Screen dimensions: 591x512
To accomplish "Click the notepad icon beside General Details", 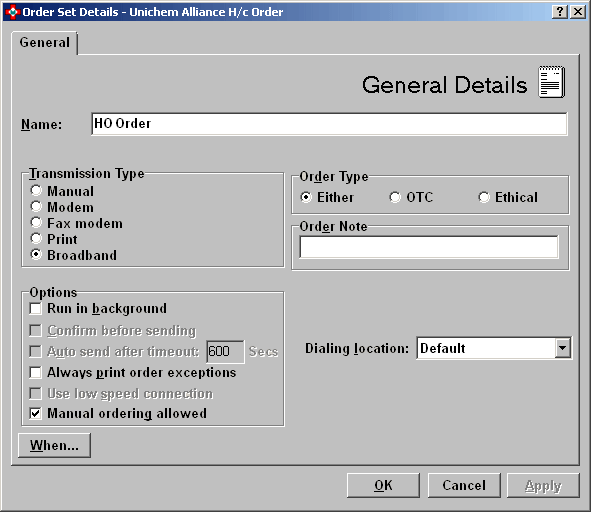I will 551,82.
